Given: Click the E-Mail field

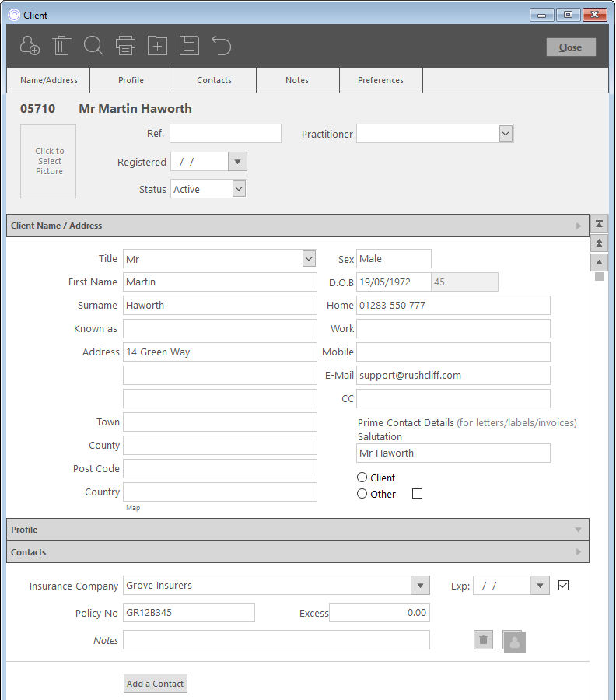Looking at the screenshot, I should [x=453, y=375].
